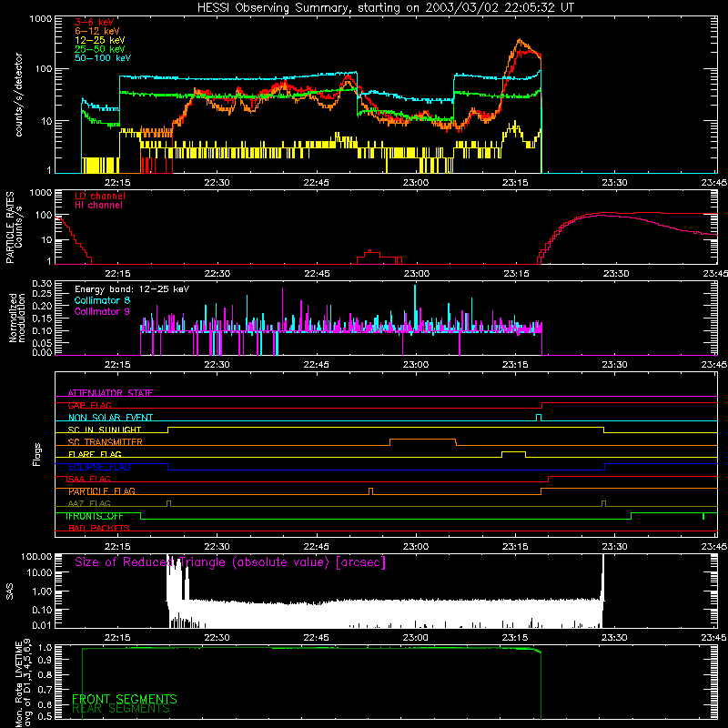Image resolution: width=728 pixels, height=728 pixels.
Task: Click the '12-25 keV' yellow legend entry
Action: [x=100, y=40]
